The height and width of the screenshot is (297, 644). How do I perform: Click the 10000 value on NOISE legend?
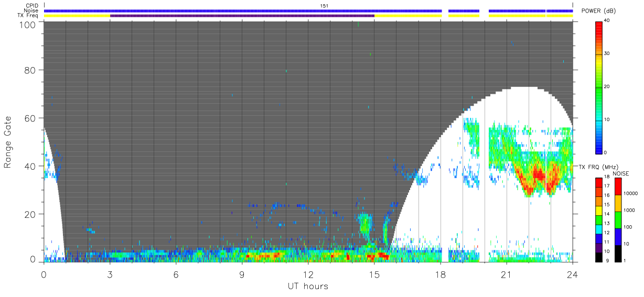[x=631, y=193]
